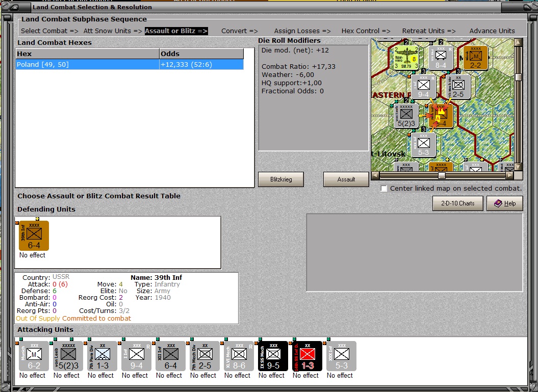Screen dimensions: 538x392
Task: Click map scrollbar up arrow
Action: pos(519,42)
